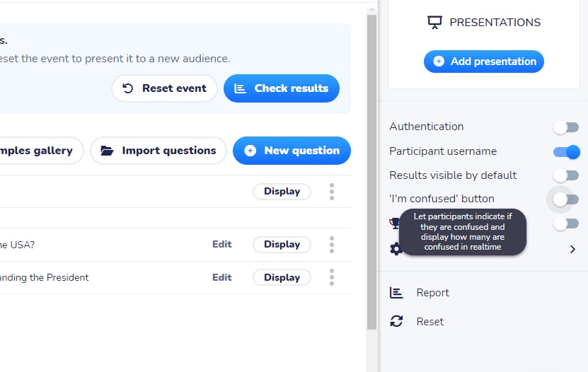This screenshot has height=372, width=588.
Task: Click the Check results button
Action: coord(282,88)
